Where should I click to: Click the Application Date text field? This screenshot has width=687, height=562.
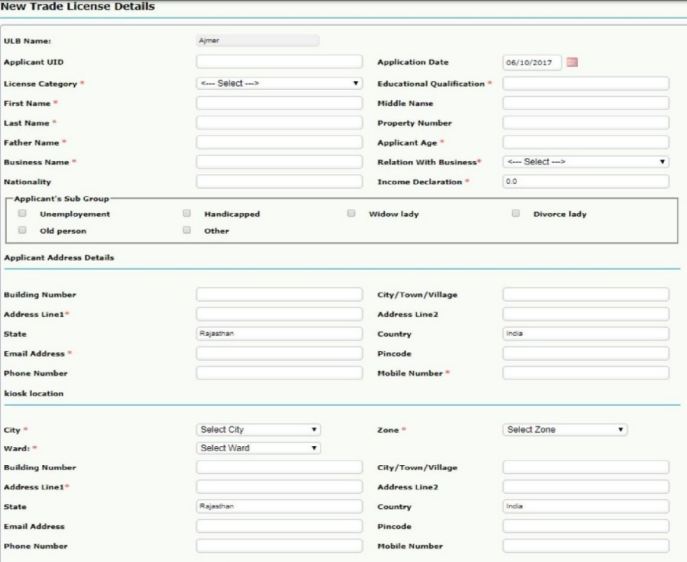pyautogui.click(x=532, y=62)
